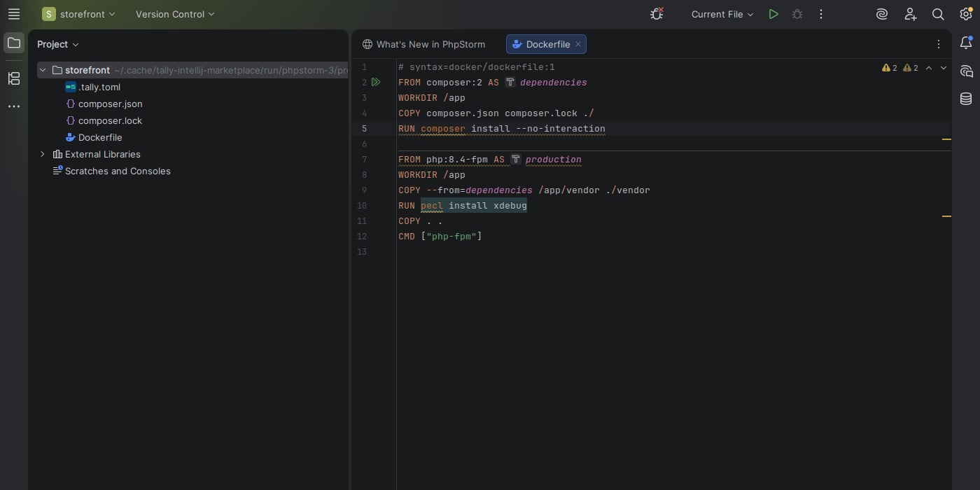Open the Structure tool window icon
This screenshot has height=490, width=980.
pyautogui.click(x=14, y=78)
